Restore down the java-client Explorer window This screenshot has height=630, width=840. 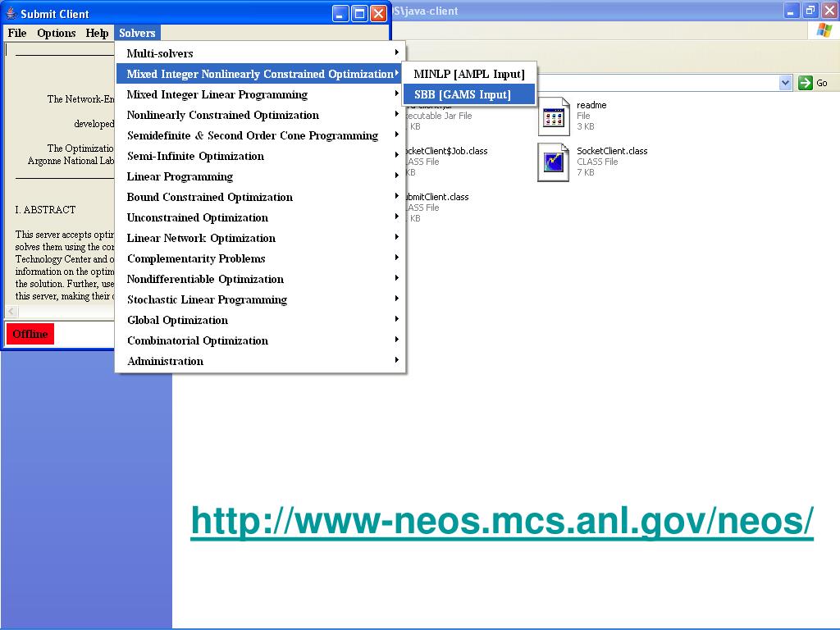tap(810, 11)
